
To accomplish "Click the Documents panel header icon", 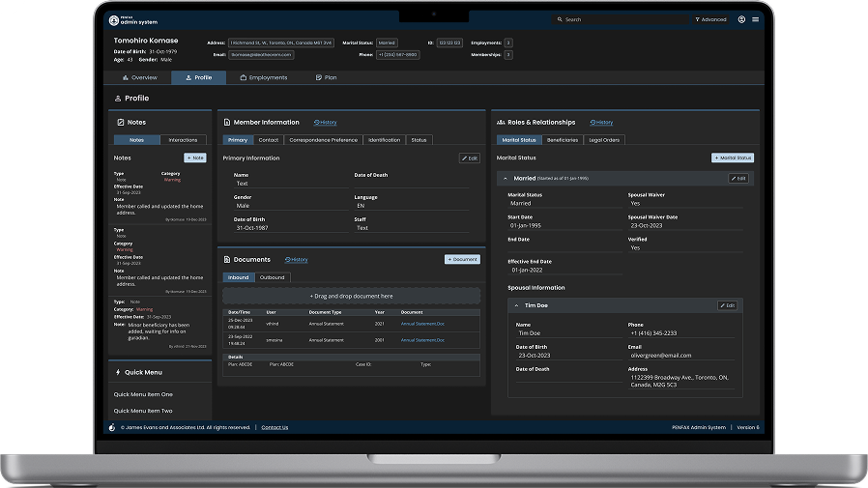I will click(225, 260).
